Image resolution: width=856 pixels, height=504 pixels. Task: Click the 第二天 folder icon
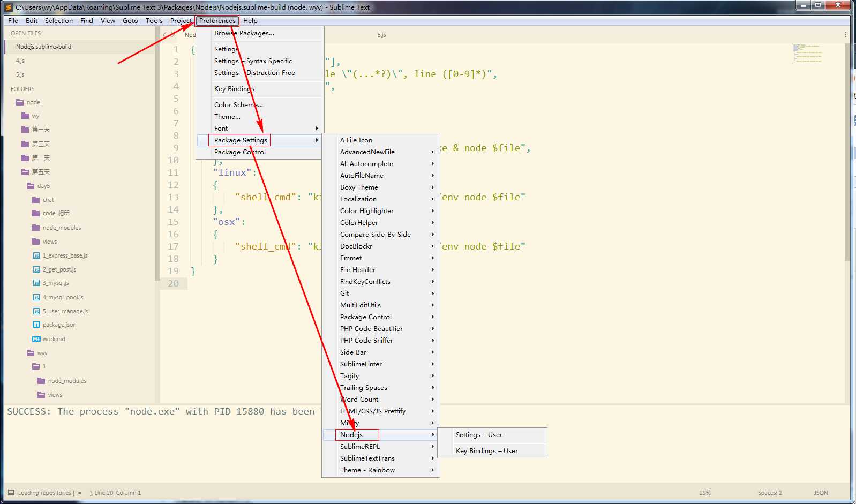[x=25, y=158]
